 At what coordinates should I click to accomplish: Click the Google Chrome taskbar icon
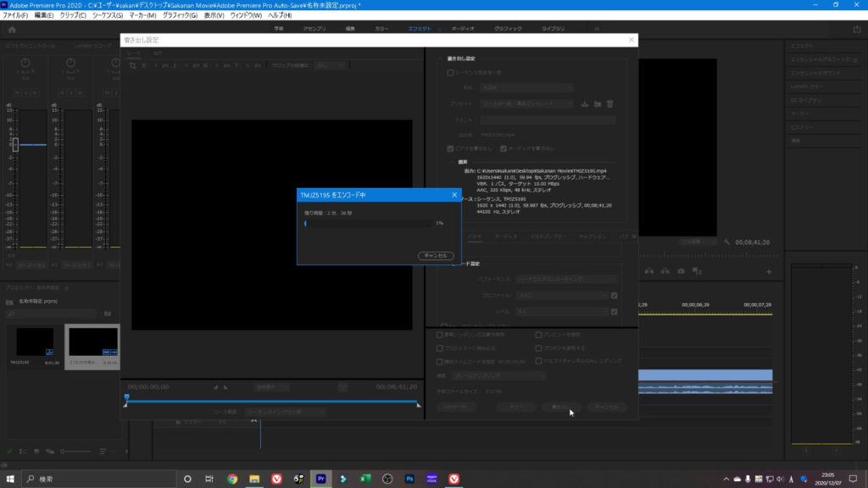pyautogui.click(x=232, y=479)
